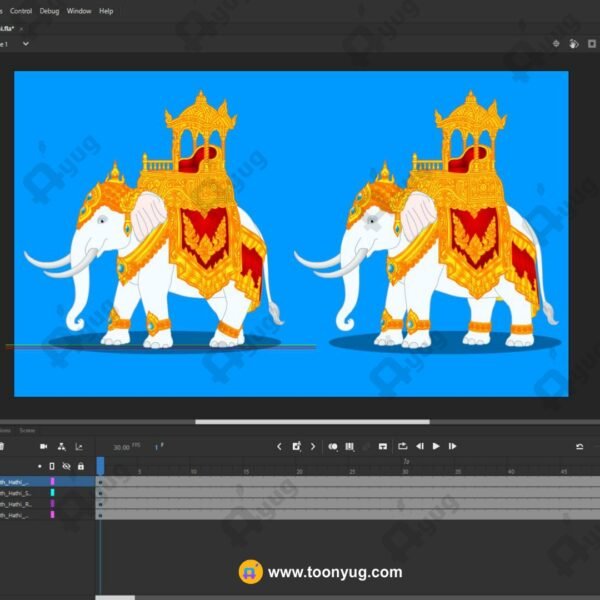Screen dimensions: 600x600
Task: Click frame 20 on the timeline ruler
Action: click(300, 472)
